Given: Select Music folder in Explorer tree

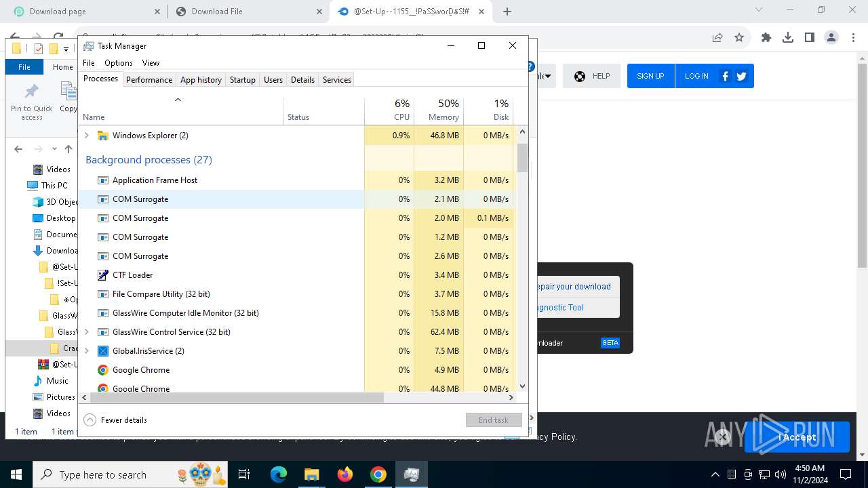Looking at the screenshot, I should [58, 381].
